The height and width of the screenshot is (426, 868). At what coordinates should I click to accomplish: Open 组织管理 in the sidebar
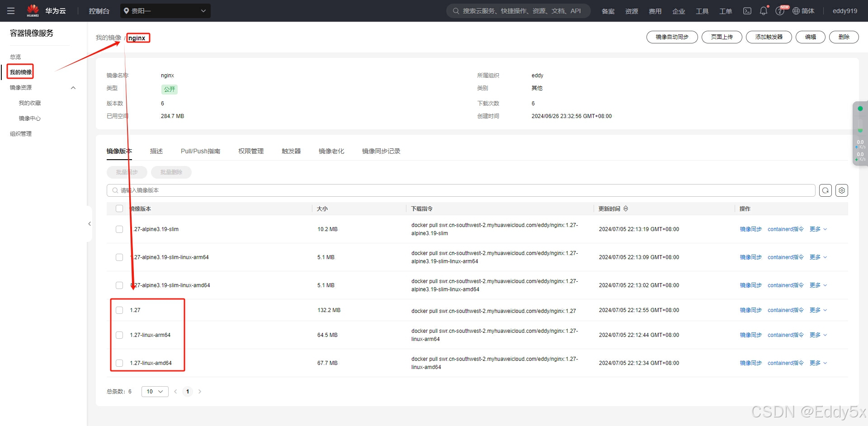tap(21, 134)
